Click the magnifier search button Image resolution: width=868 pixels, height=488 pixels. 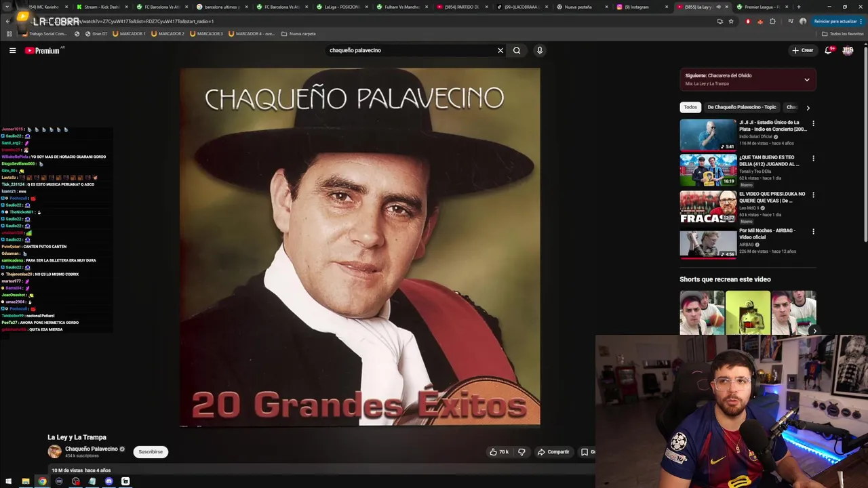coord(517,50)
